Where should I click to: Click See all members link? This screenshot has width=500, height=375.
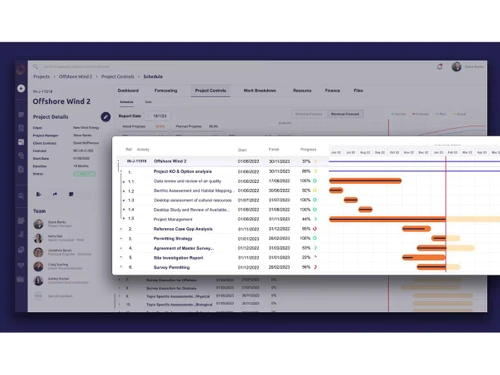[x=60, y=296]
